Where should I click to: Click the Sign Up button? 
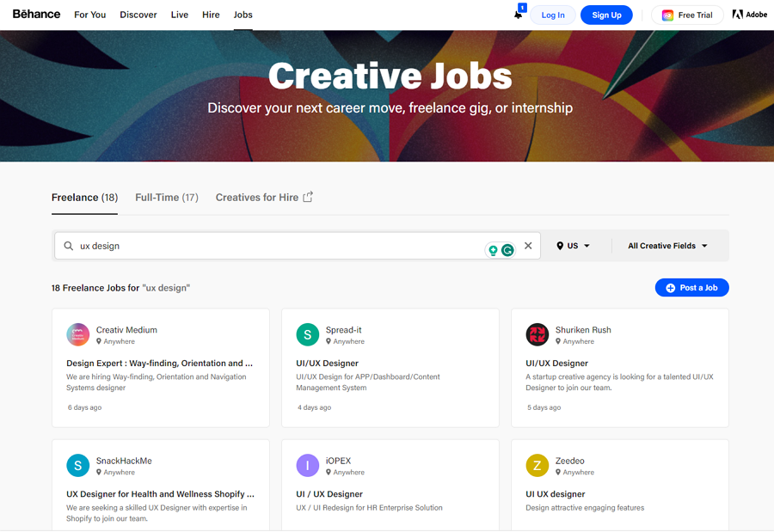tap(606, 15)
